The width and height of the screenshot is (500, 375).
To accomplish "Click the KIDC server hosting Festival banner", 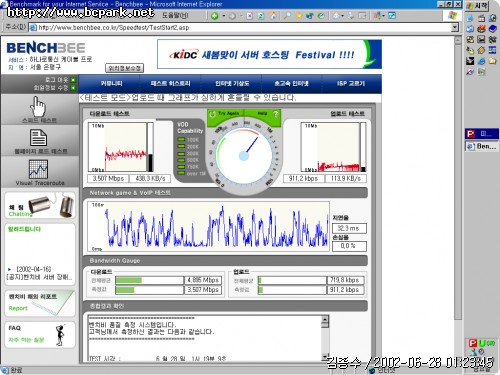I will (269, 54).
